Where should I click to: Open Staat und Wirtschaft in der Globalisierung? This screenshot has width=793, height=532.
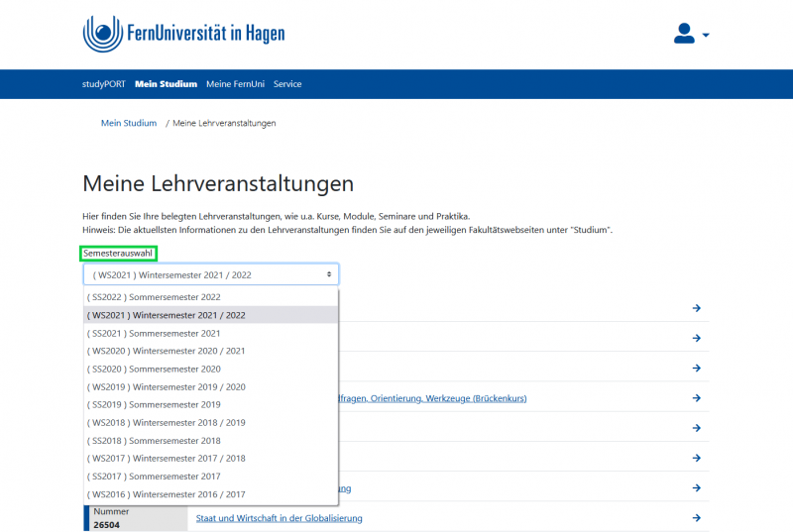tap(279, 518)
